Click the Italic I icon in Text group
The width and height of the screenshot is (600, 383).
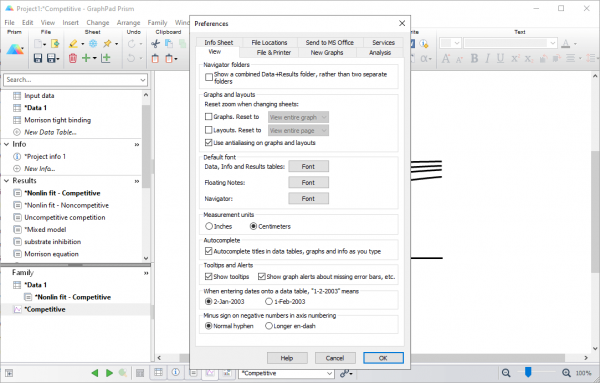tap(488, 58)
